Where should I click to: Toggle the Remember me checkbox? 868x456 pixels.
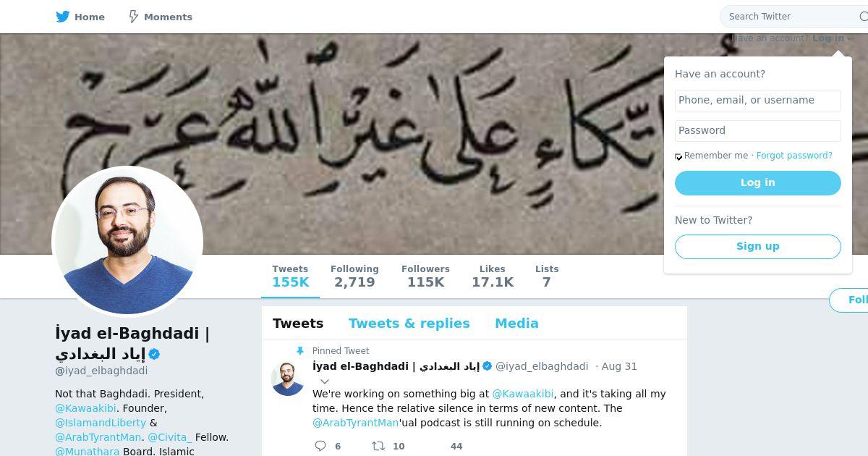pyautogui.click(x=678, y=156)
